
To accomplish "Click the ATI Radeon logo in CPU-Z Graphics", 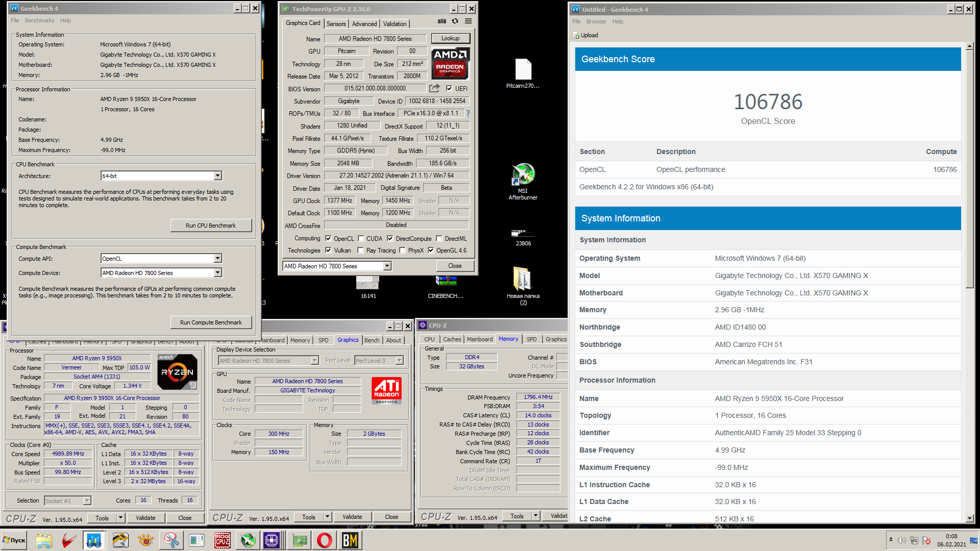I will click(x=386, y=391).
